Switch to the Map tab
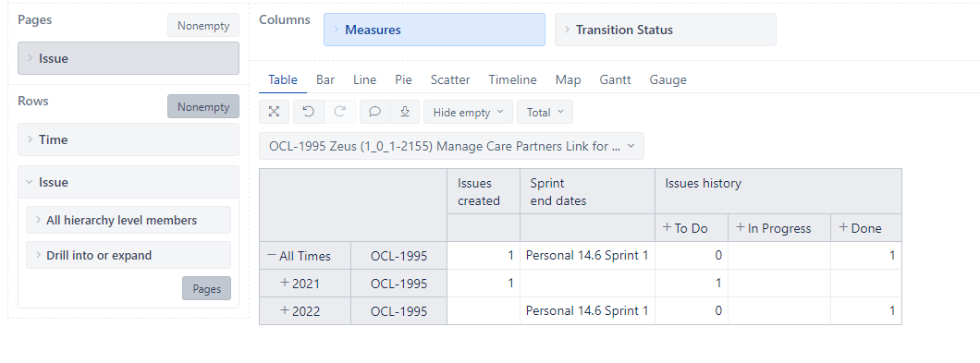Image resolution: width=980 pixels, height=363 pixels. tap(568, 79)
